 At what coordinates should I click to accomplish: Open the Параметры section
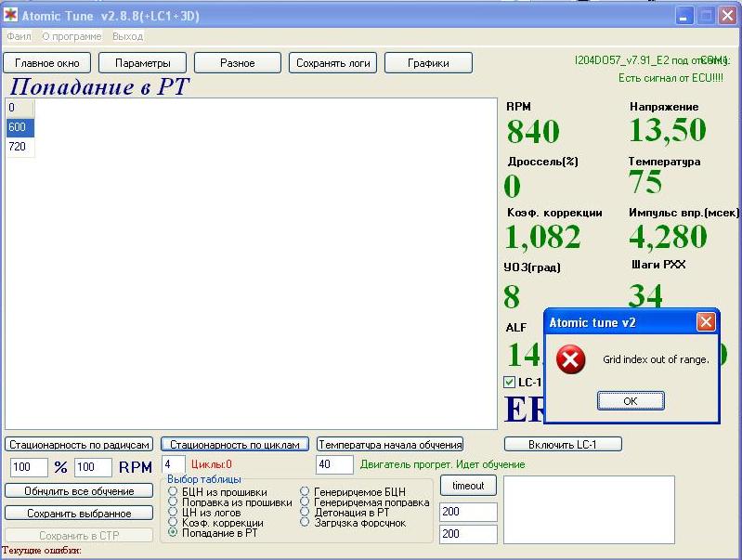pos(142,63)
